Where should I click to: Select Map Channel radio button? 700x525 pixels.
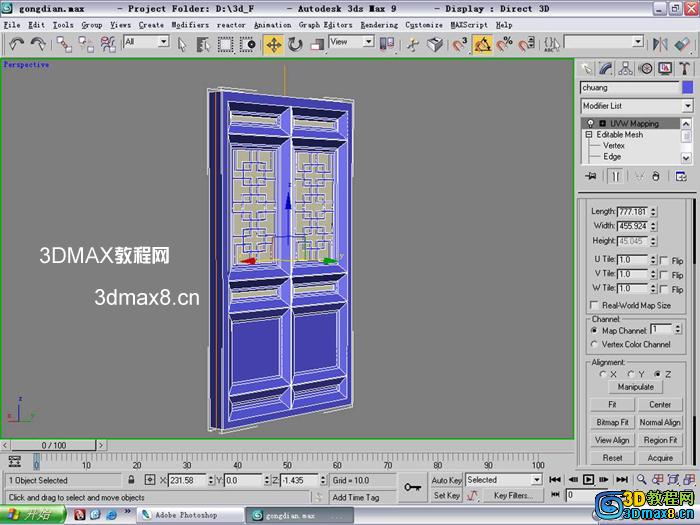tap(594, 331)
